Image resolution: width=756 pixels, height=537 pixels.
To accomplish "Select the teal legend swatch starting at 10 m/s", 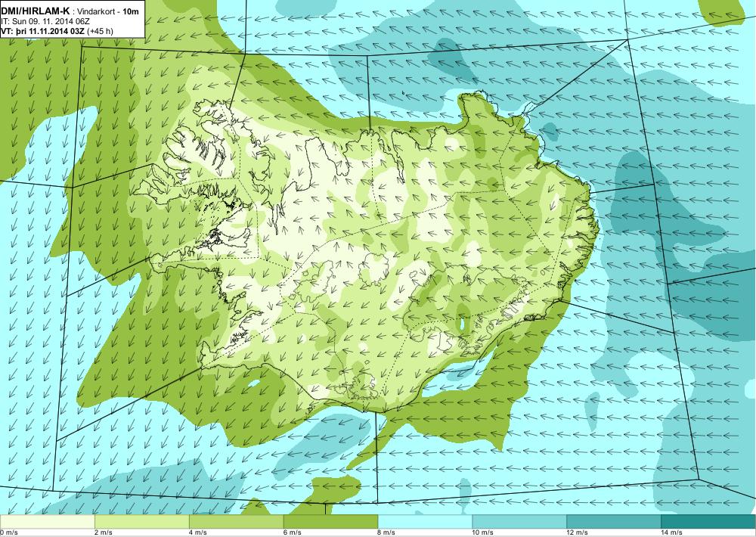I will pyautogui.click(x=519, y=522).
